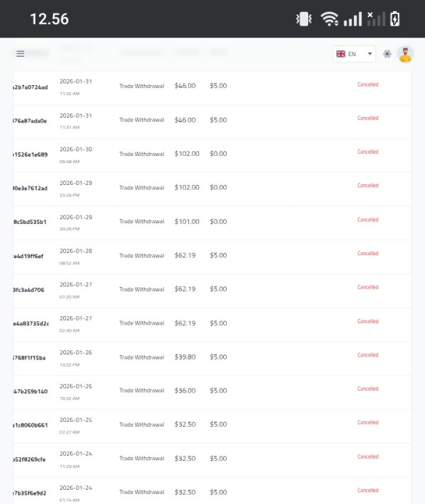Image resolution: width=425 pixels, height=504 pixels.
Task: Click the $39.80 withdrawal amount
Action: tap(185, 357)
